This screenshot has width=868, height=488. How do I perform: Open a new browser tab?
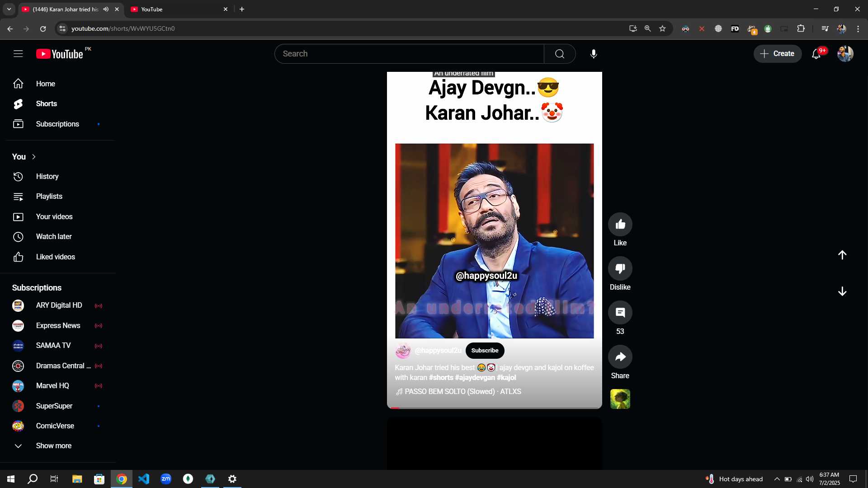(242, 9)
